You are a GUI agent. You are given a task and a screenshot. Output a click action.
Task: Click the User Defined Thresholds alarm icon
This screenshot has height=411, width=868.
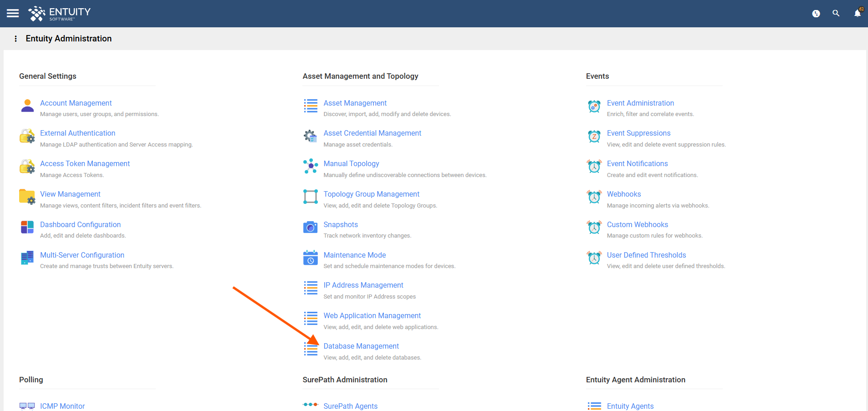click(x=594, y=258)
